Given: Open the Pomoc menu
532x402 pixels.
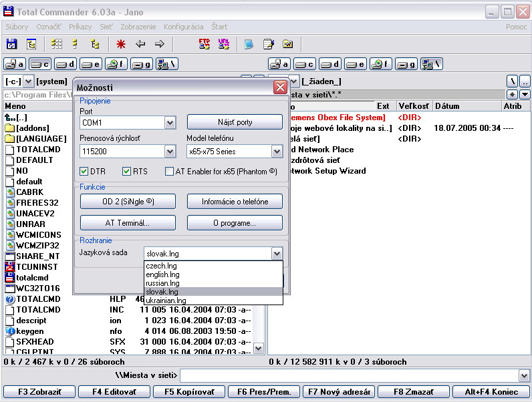Looking at the screenshot, I should tap(516, 27).
